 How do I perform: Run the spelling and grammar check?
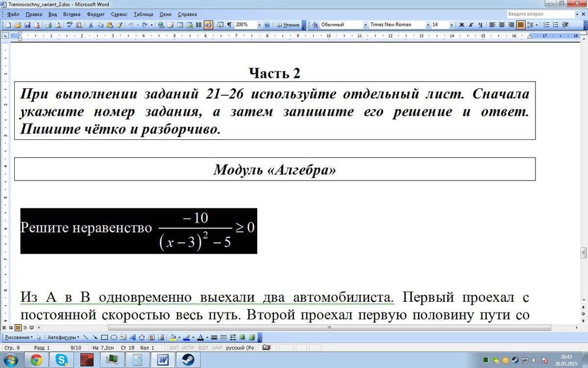coord(70,25)
